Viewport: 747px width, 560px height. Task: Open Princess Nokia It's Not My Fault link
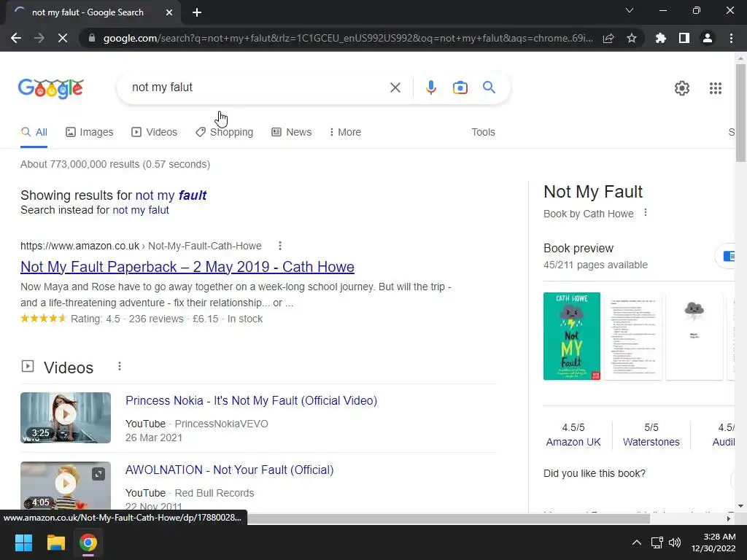click(x=251, y=401)
